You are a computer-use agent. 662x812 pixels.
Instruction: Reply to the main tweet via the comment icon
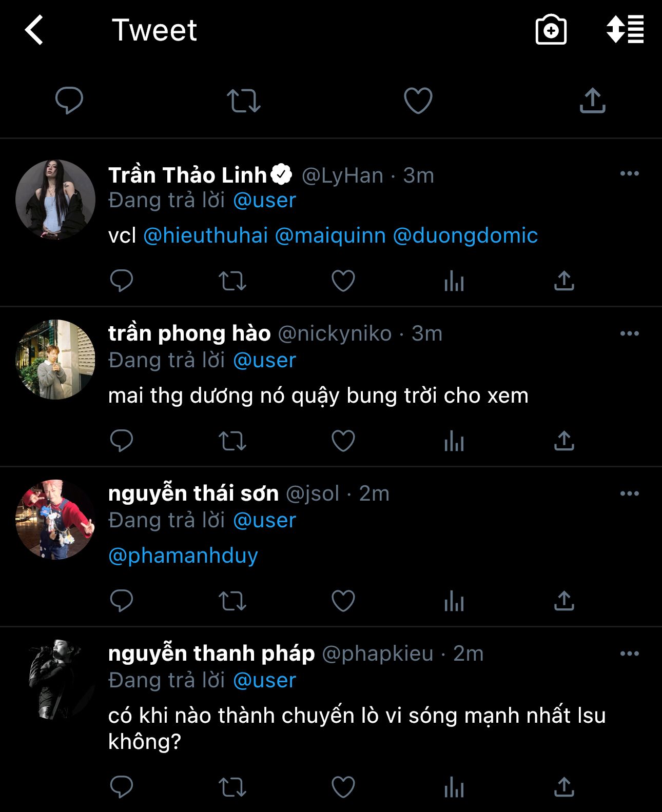coord(69,101)
